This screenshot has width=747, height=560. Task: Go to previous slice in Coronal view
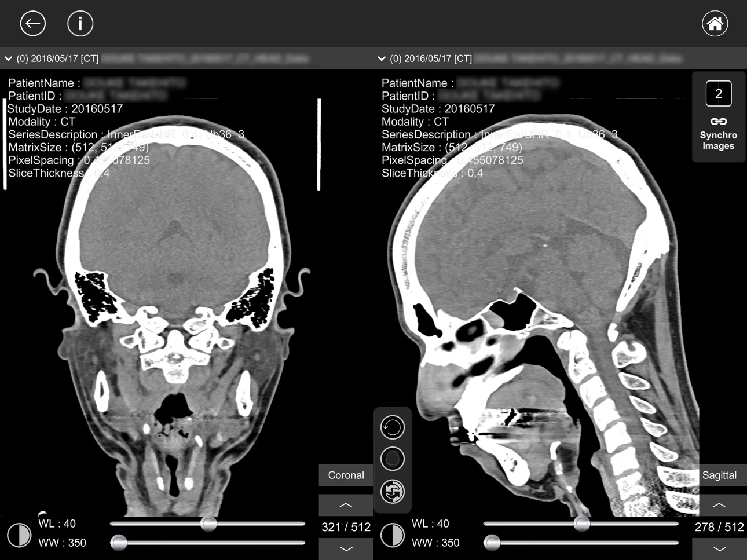tap(346, 506)
